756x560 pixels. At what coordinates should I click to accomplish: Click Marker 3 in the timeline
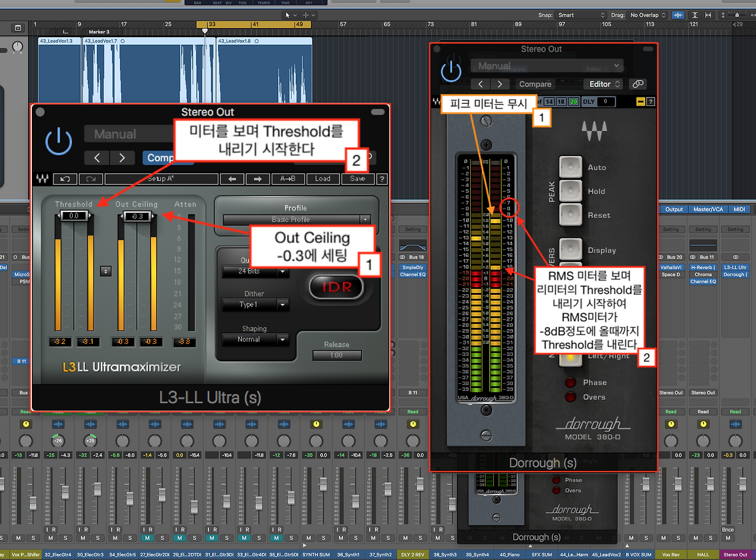pos(99,32)
